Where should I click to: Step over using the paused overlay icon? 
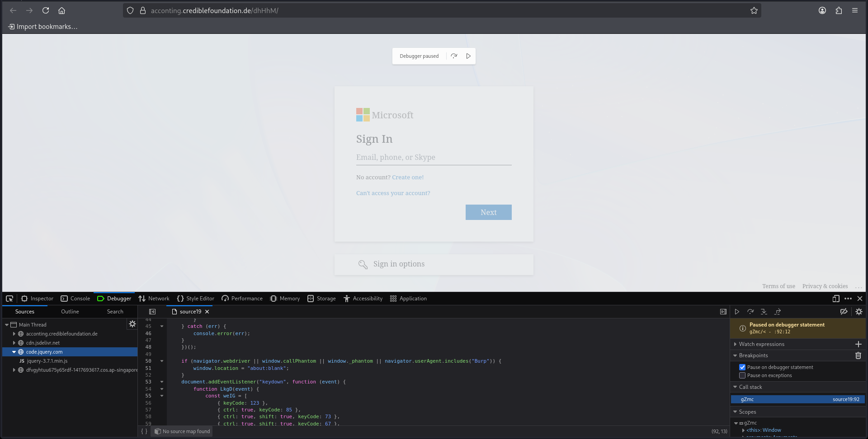pyautogui.click(x=454, y=56)
